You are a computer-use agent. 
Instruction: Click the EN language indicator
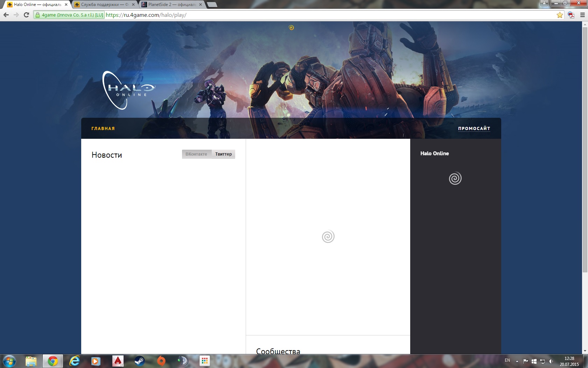pyautogui.click(x=507, y=361)
